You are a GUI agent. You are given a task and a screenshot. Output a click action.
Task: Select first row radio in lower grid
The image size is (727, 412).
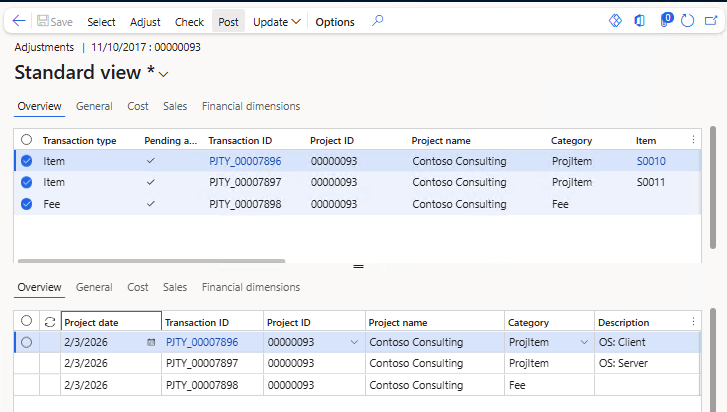click(x=26, y=342)
